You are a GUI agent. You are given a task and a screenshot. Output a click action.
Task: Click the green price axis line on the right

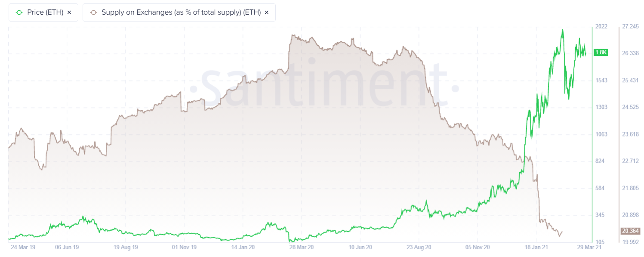point(592,129)
